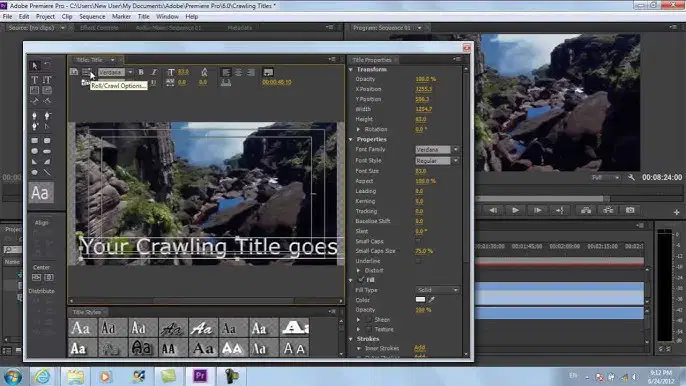Viewport: 686px width, 386px height.
Task: Open the Fill Type dropdown
Action: [437, 290]
